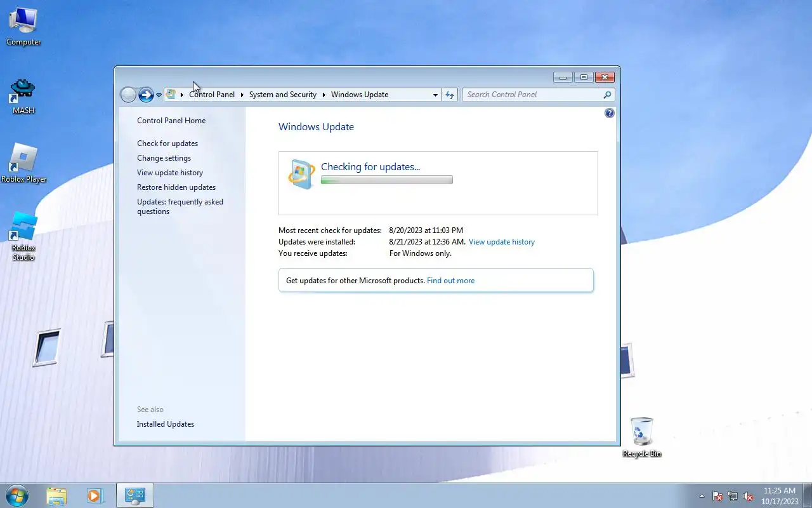812x508 pixels.
Task: Click the Windows Update heading
Action: tap(316, 127)
